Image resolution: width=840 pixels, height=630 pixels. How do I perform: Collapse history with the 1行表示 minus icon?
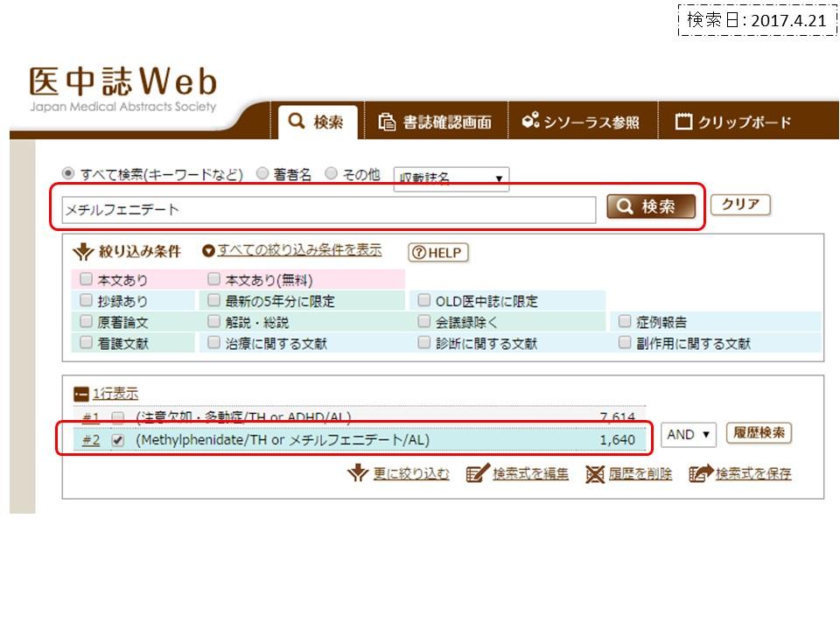coord(80,395)
